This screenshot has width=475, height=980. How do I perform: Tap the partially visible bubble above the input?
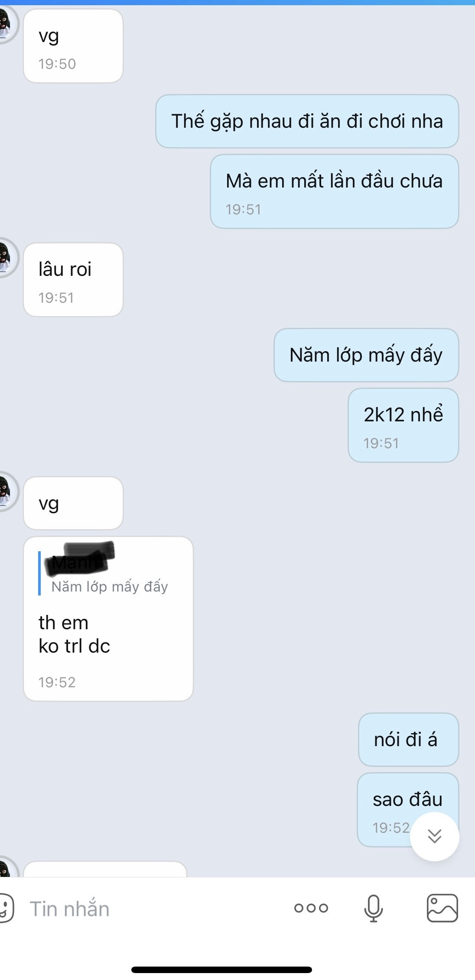105,870
